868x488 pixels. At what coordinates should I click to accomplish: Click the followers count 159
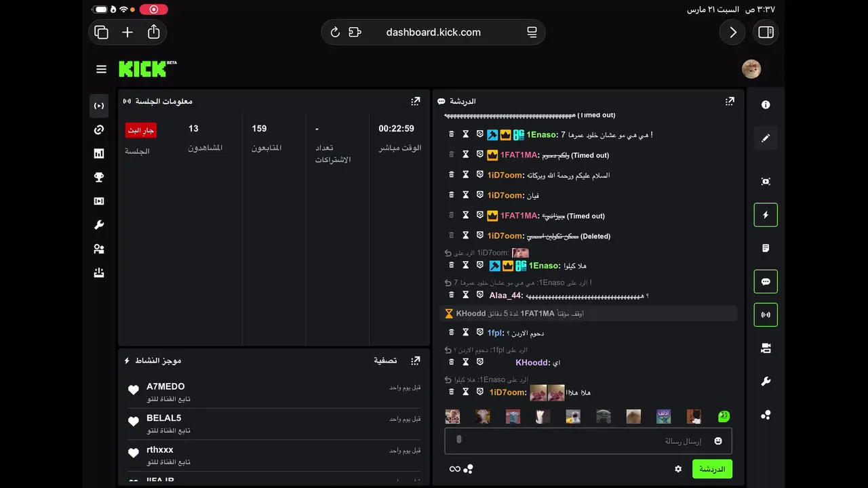coord(259,129)
